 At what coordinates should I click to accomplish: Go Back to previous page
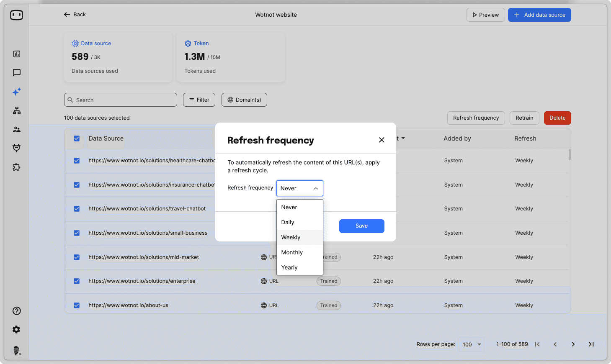click(x=75, y=15)
